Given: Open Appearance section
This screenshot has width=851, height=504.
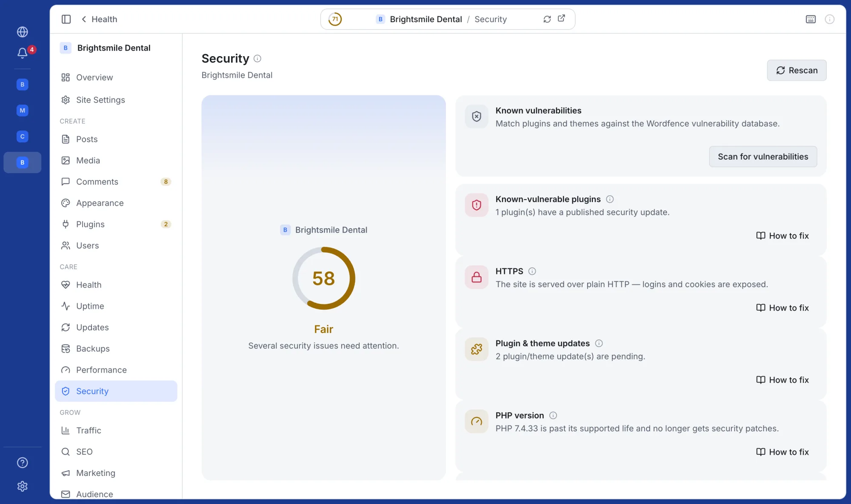Looking at the screenshot, I should click(116, 203).
